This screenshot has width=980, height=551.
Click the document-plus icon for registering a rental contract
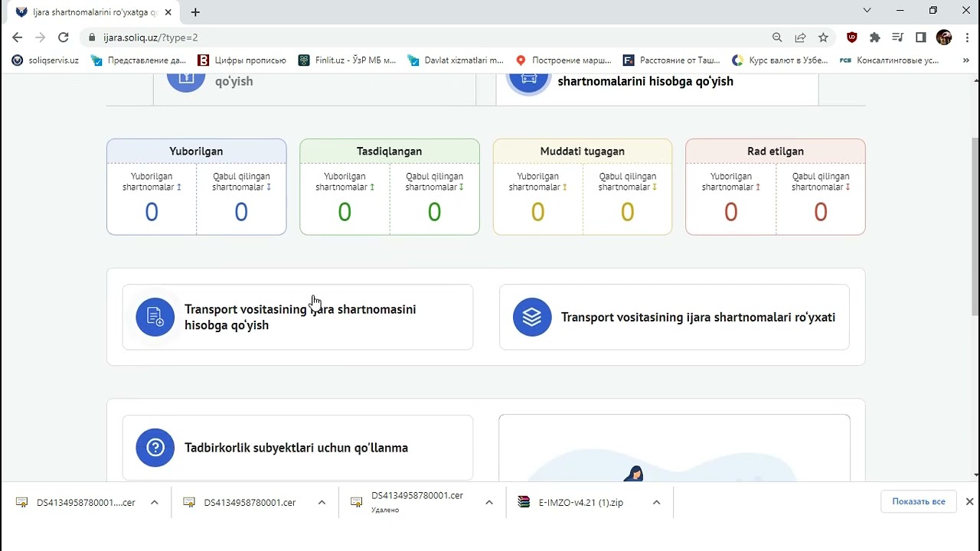tap(155, 317)
